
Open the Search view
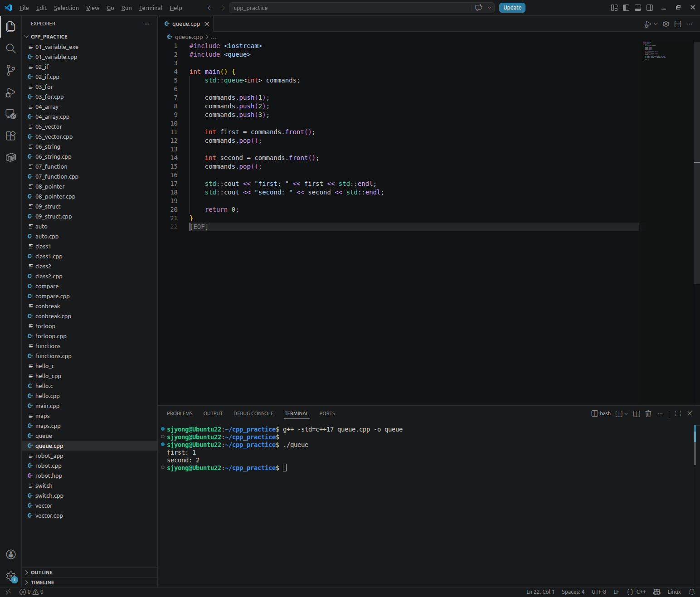click(x=11, y=49)
